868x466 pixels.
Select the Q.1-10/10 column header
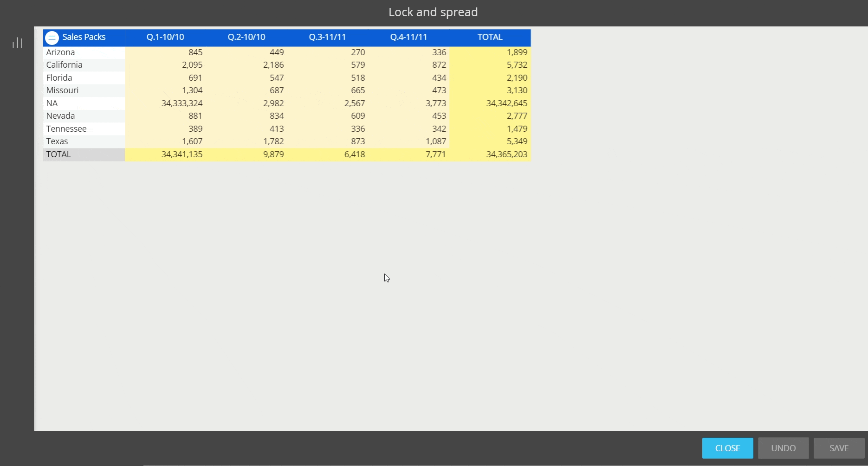(165, 37)
